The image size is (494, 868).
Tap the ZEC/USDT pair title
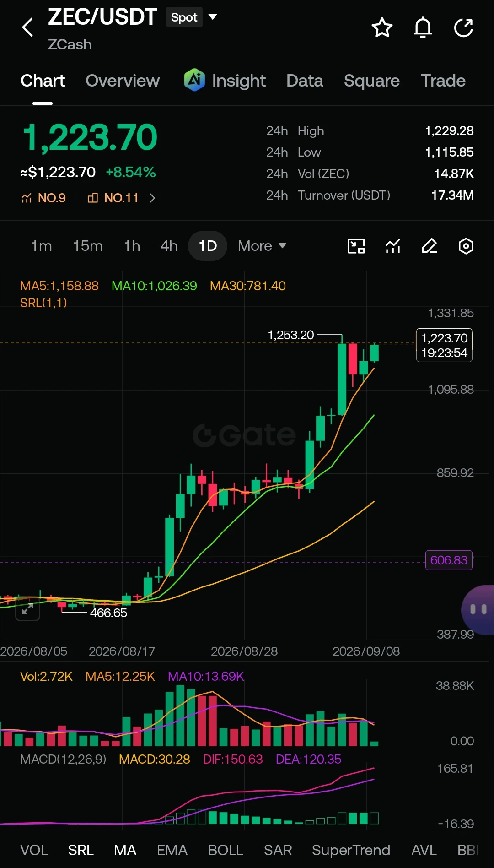tap(102, 16)
